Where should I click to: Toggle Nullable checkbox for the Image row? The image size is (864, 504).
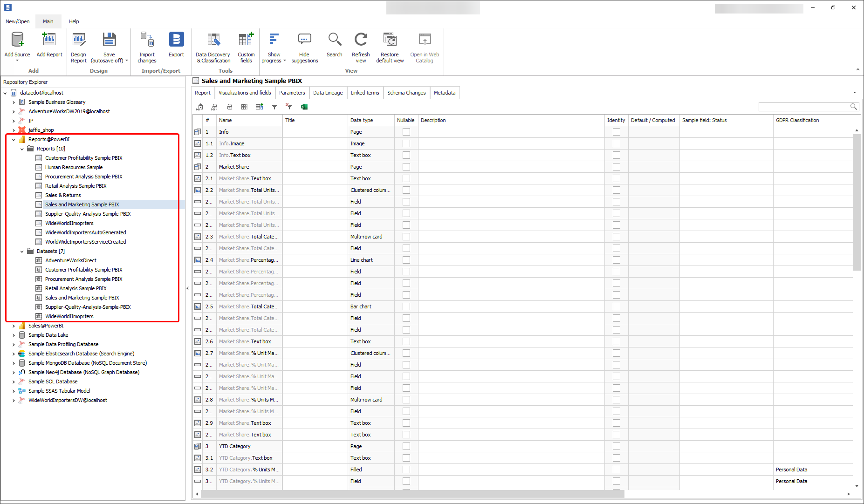[406, 143]
